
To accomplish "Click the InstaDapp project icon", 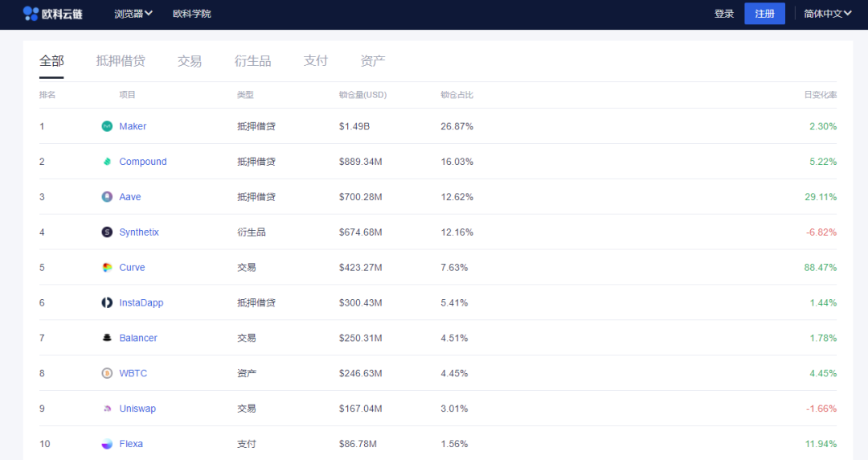I will (x=107, y=302).
